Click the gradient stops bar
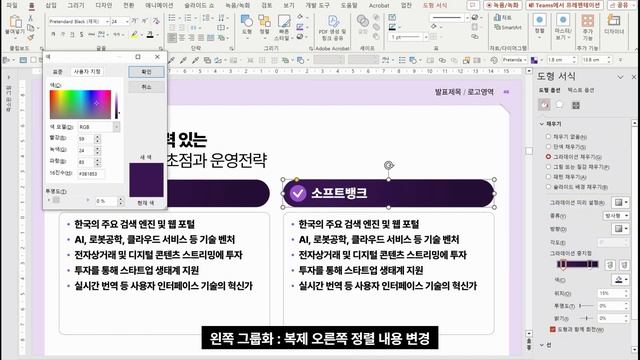Image resolution: width=640 pixels, height=360 pixels. pos(578,264)
